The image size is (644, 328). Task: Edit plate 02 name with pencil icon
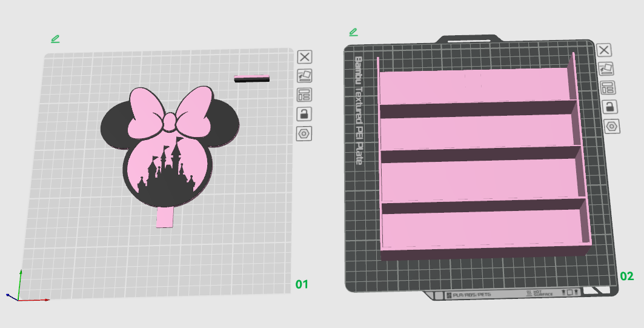pyautogui.click(x=353, y=32)
